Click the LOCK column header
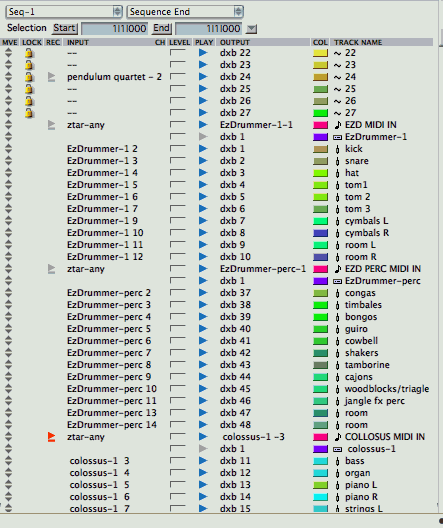Viewport: 443px width, 528px height. coord(32,42)
